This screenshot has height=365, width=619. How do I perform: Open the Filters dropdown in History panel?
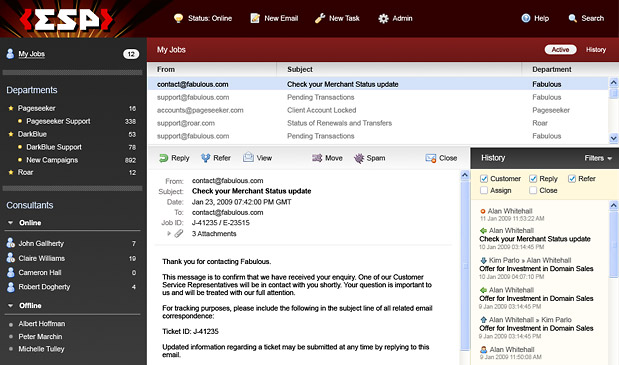(598, 158)
